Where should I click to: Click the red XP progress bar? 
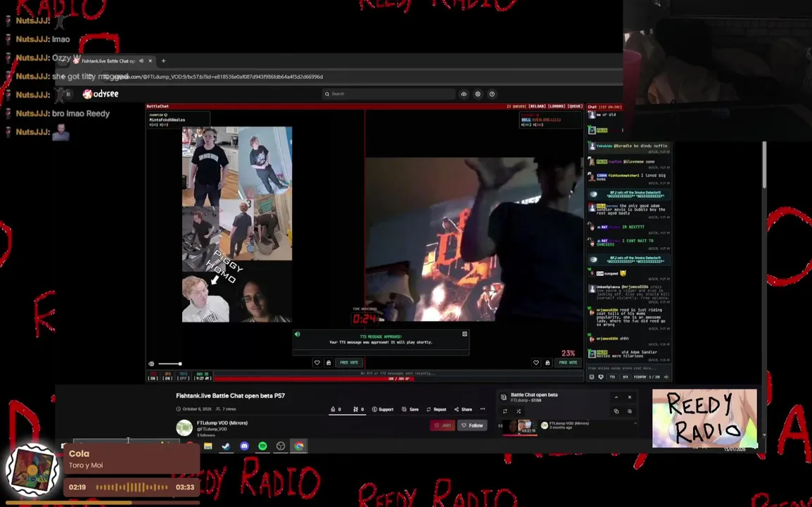399,379
